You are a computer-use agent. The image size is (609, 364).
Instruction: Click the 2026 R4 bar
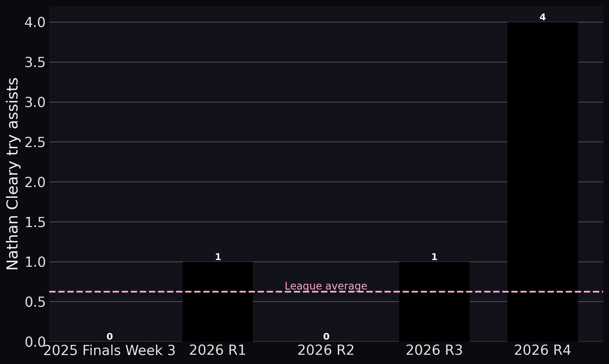click(x=543, y=182)
